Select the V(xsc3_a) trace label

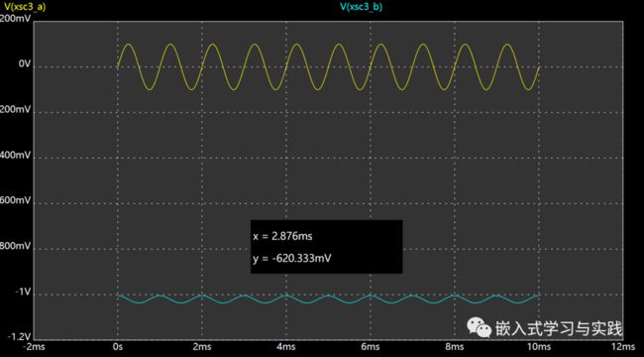pos(25,7)
